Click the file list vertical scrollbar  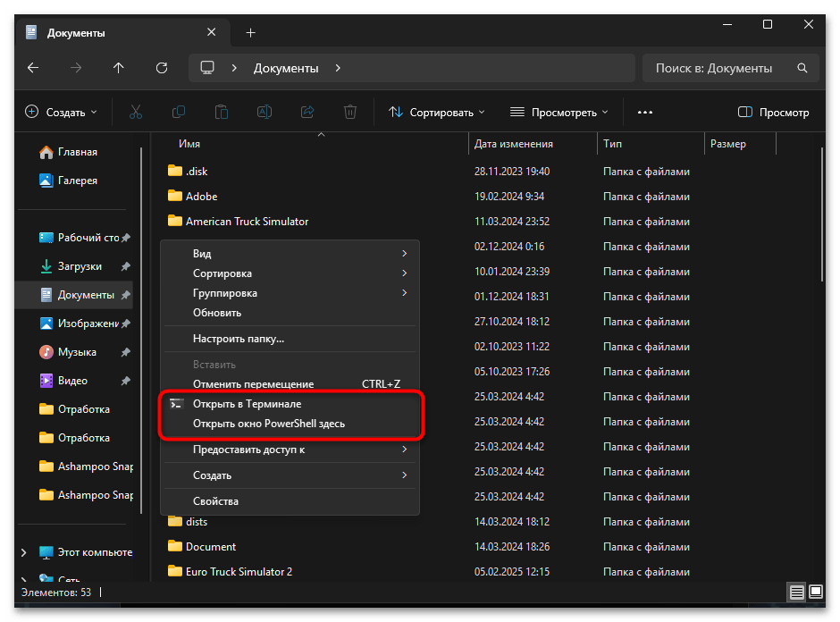pos(822,214)
